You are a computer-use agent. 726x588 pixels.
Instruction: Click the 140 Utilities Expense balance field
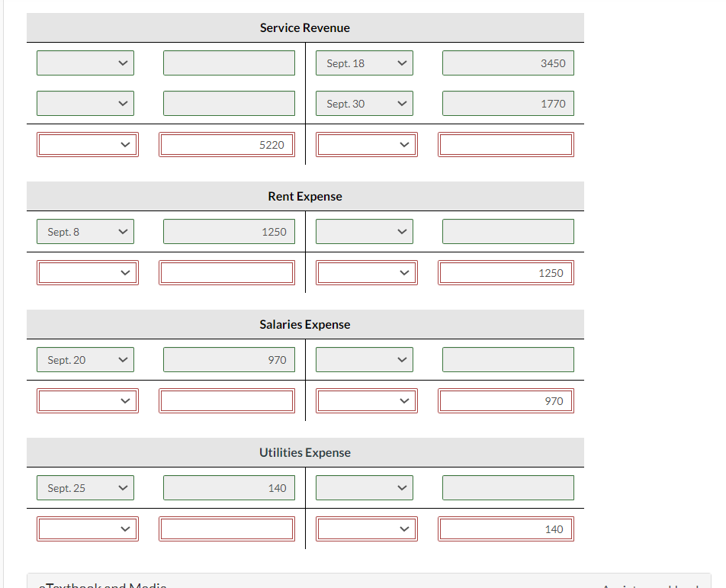506,529
